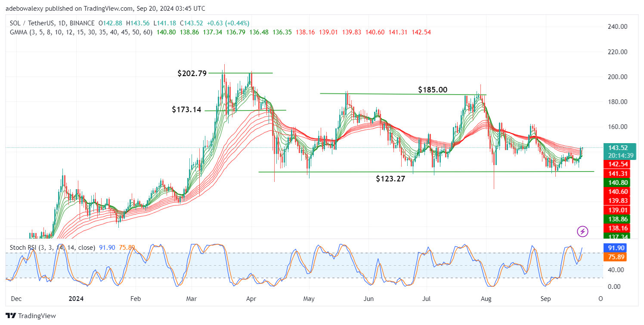Click the May label on time axis
Image resolution: width=644 pixels, height=325 pixels.
pyautogui.click(x=310, y=298)
